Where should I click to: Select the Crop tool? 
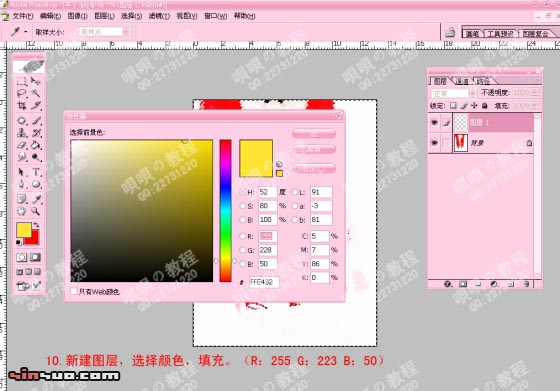[22, 106]
